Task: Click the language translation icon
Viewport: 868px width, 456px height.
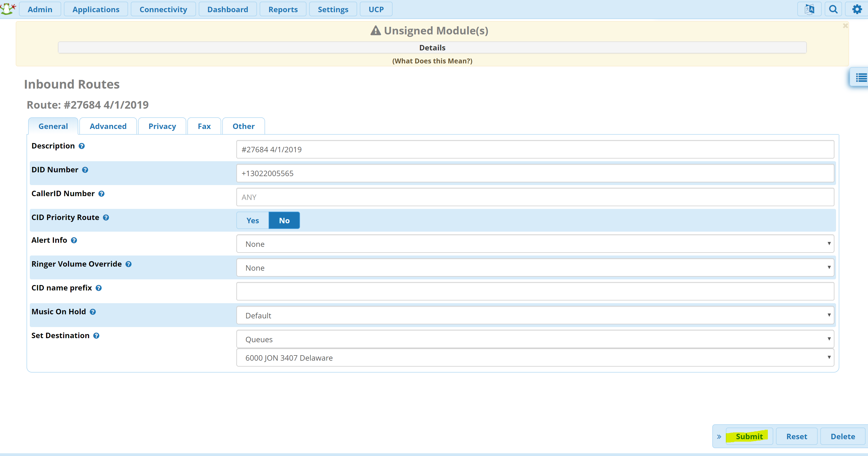Action: pyautogui.click(x=809, y=9)
